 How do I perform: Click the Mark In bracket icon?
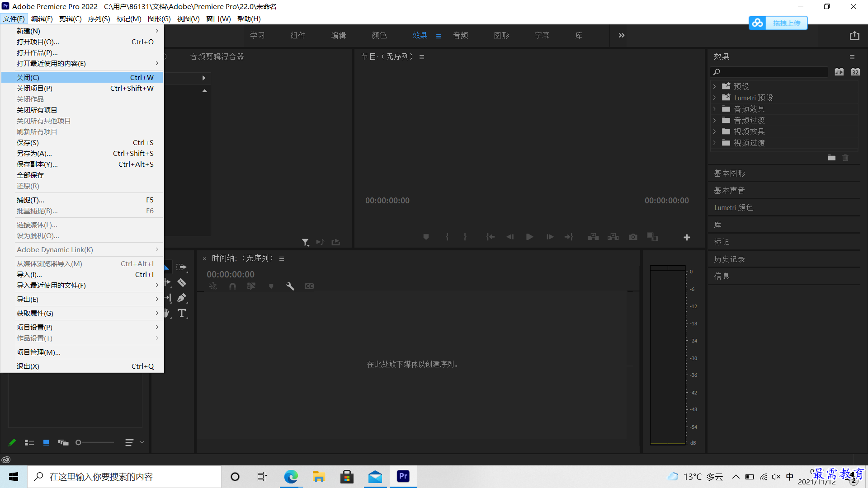point(447,237)
